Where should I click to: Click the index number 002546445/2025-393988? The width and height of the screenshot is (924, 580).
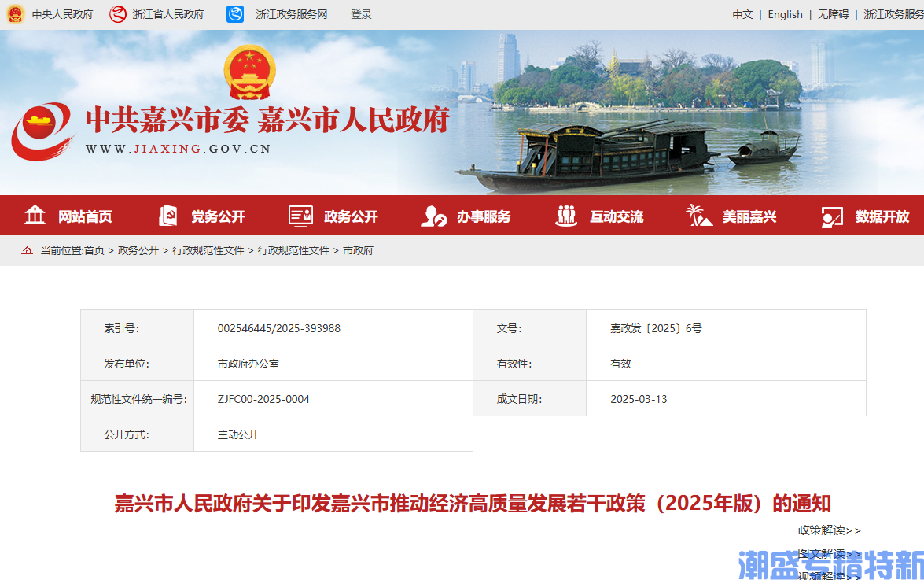(278, 328)
